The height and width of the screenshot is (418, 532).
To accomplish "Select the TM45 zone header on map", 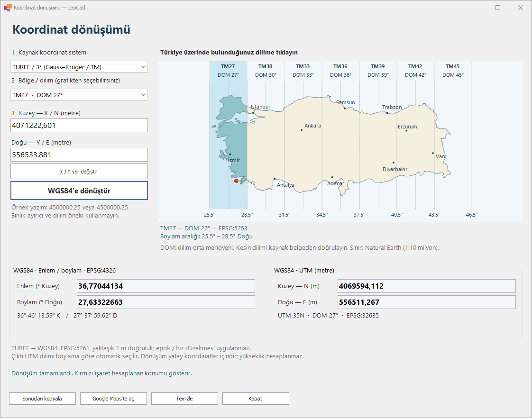I will click(x=453, y=71).
